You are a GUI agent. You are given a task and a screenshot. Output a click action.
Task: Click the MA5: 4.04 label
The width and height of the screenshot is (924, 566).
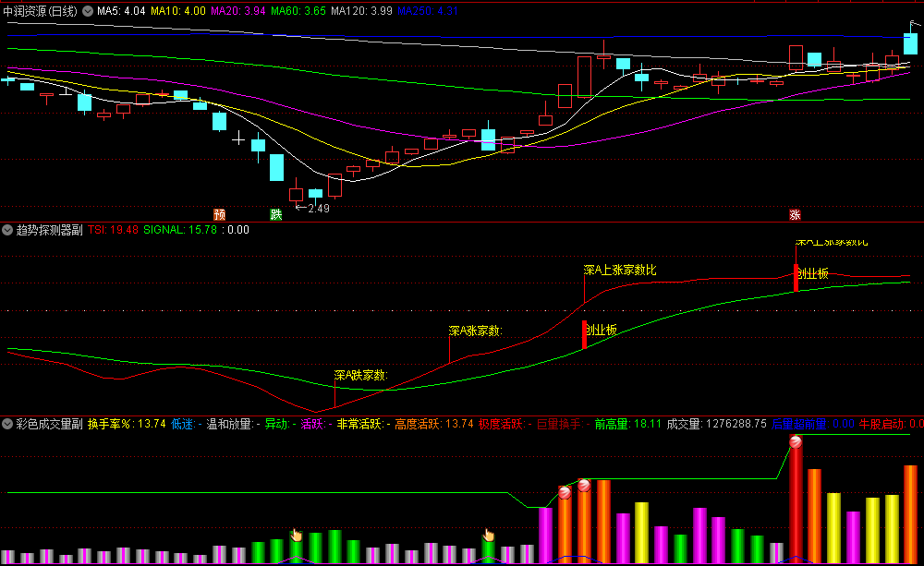(x=121, y=11)
